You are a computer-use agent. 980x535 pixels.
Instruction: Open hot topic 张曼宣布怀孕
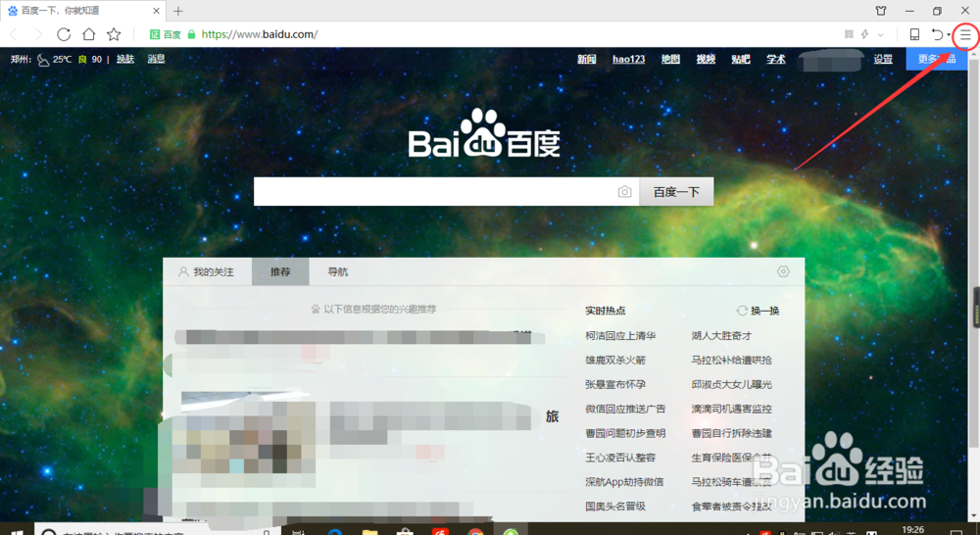(615, 384)
